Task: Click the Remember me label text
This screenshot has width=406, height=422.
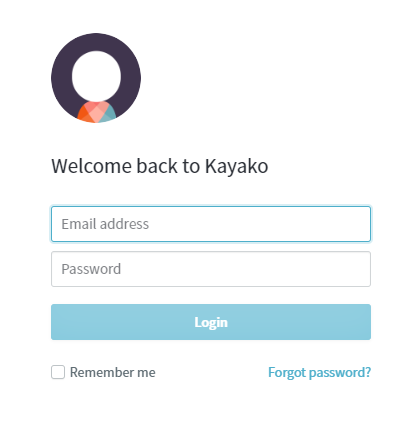Action: (113, 372)
